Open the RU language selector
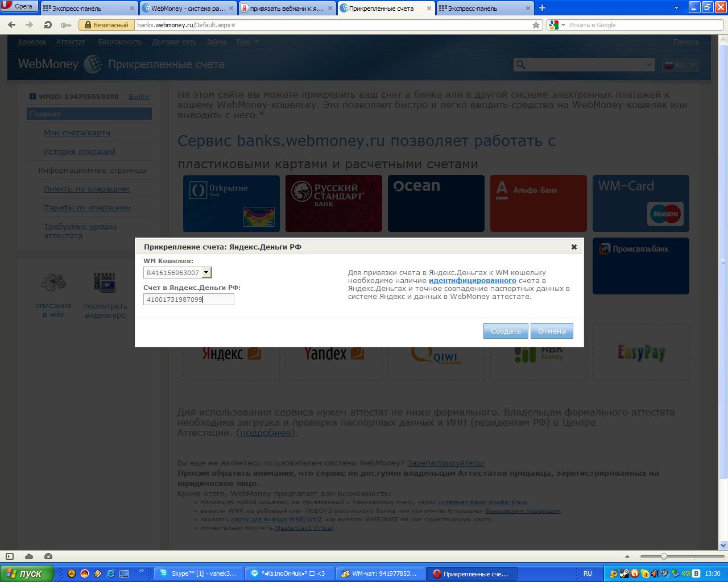This screenshot has width=728, height=582. (x=680, y=65)
